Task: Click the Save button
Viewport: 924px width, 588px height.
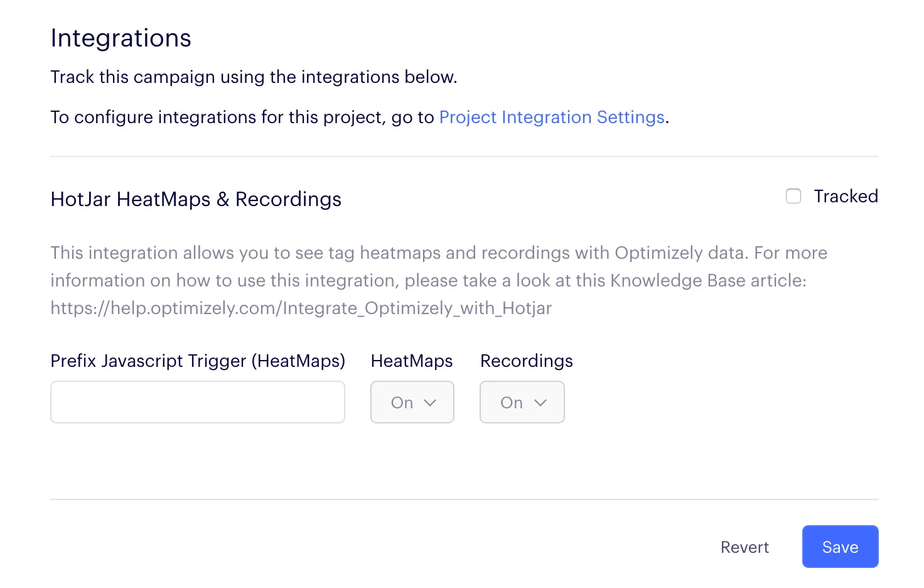Action: 841,547
